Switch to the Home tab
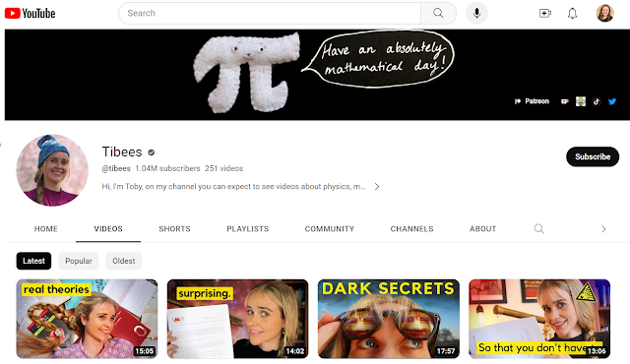Image resolution: width=630 pixels, height=364 pixels. (46, 229)
